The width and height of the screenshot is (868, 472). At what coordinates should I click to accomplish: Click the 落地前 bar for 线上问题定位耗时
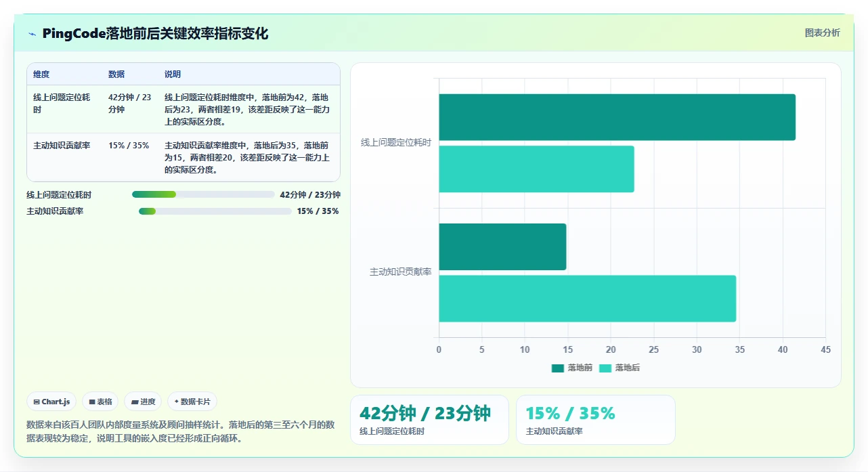click(x=617, y=117)
